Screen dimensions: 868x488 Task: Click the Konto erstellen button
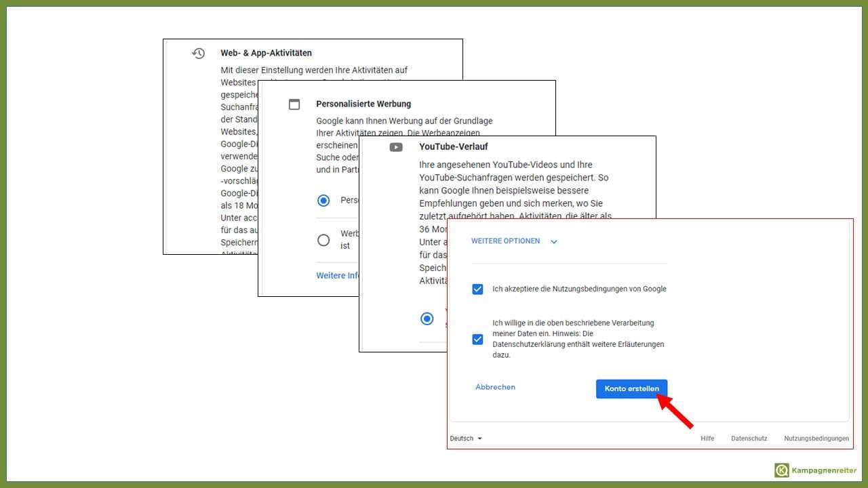click(x=632, y=388)
